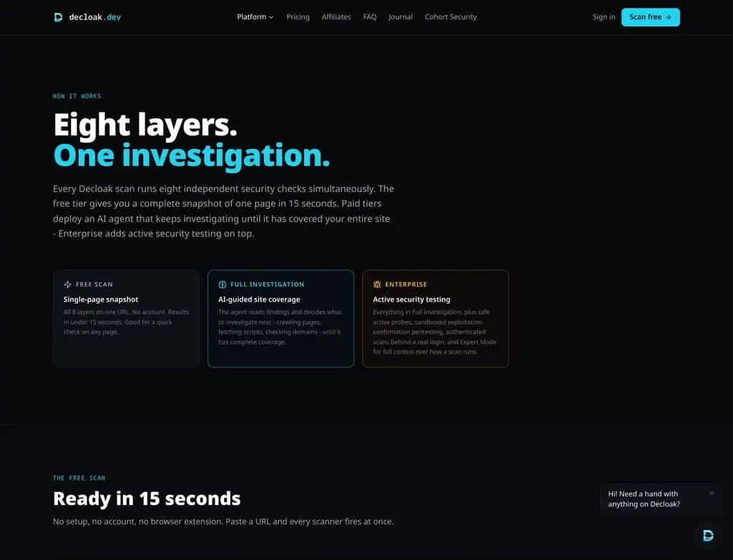Click the HOW IT WORKS section label
The height and width of the screenshot is (560, 733).
point(77,96)
